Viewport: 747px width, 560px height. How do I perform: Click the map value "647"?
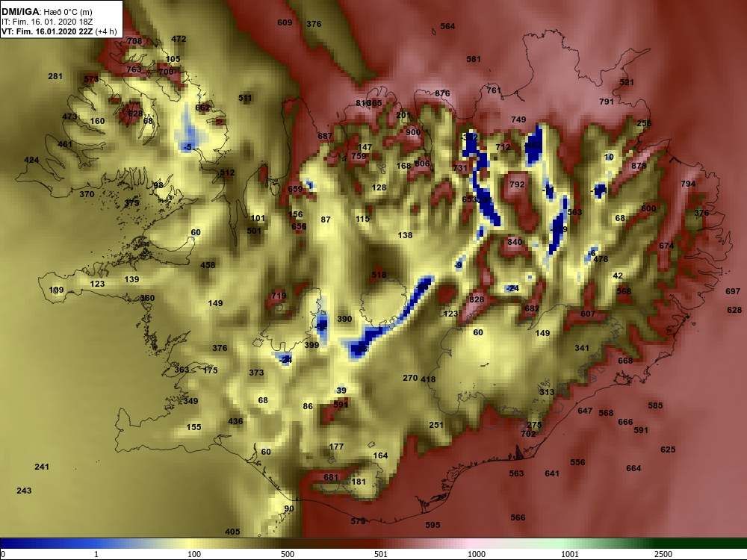585,411
